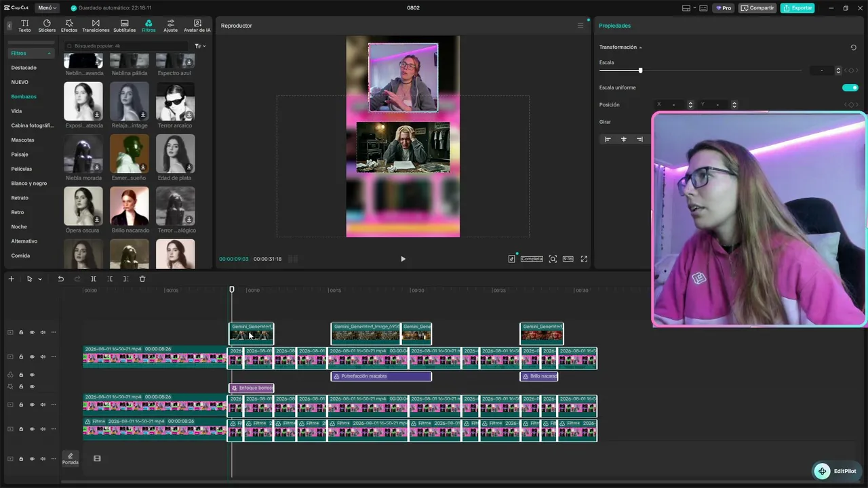Image resolution: width=868 pixels, height=488 pixels.
Task: Select the Retrato filter category
Action: [20, 198]
